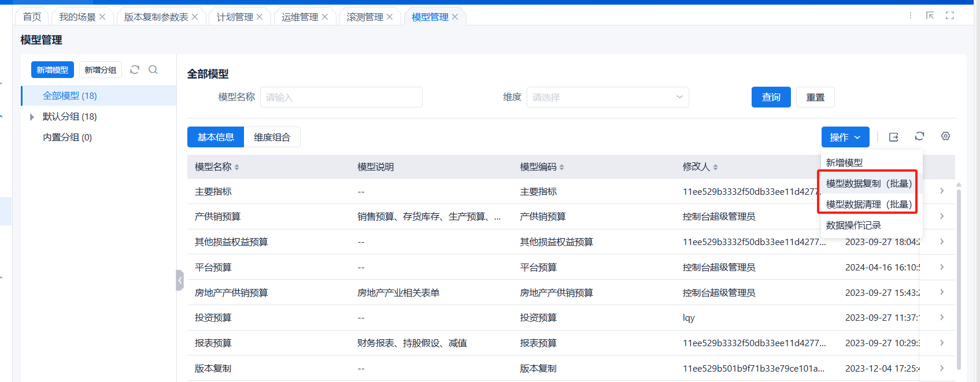Close the 滚测管理 tab
Image resolution: width=980 pixels, height=382 pixels.
click(390, 17)
